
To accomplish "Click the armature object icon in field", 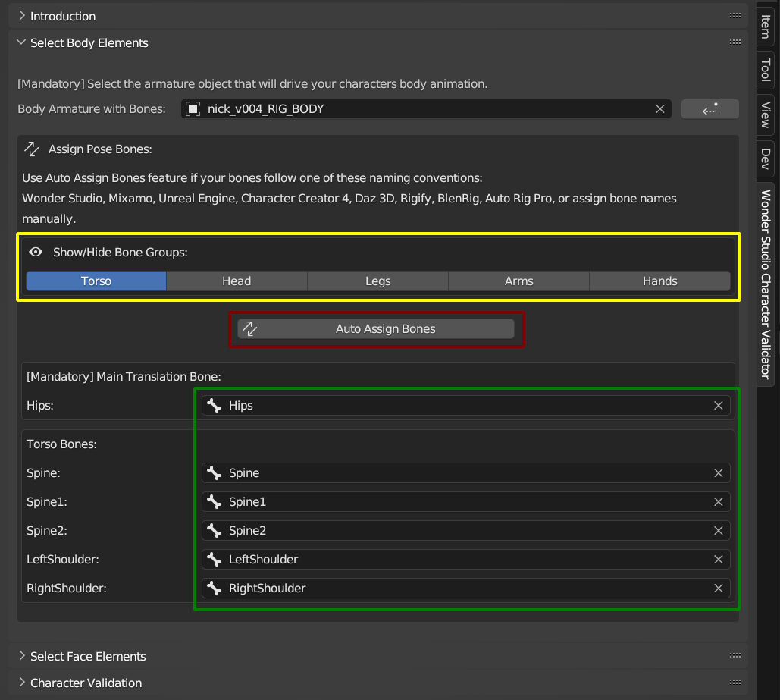I will tap(193, 109).
